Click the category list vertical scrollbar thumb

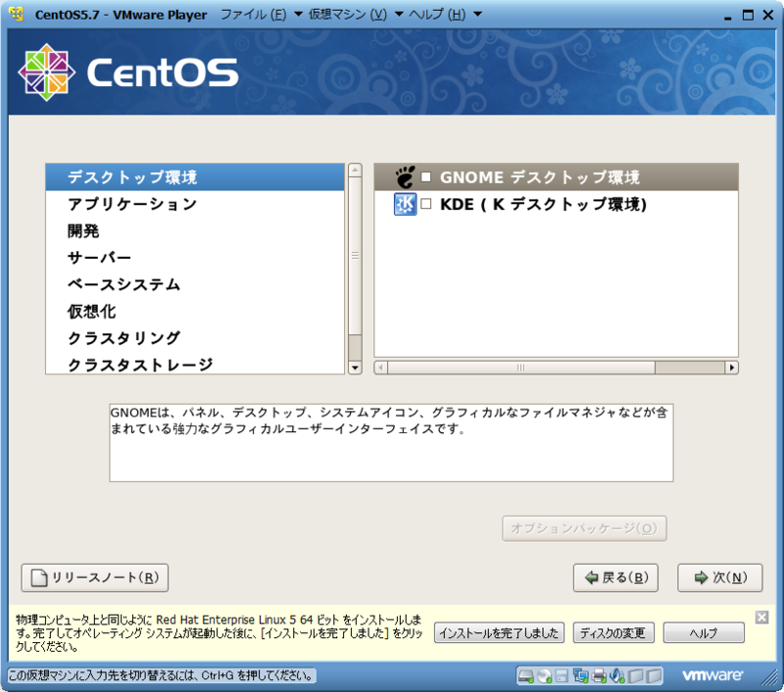355,256
